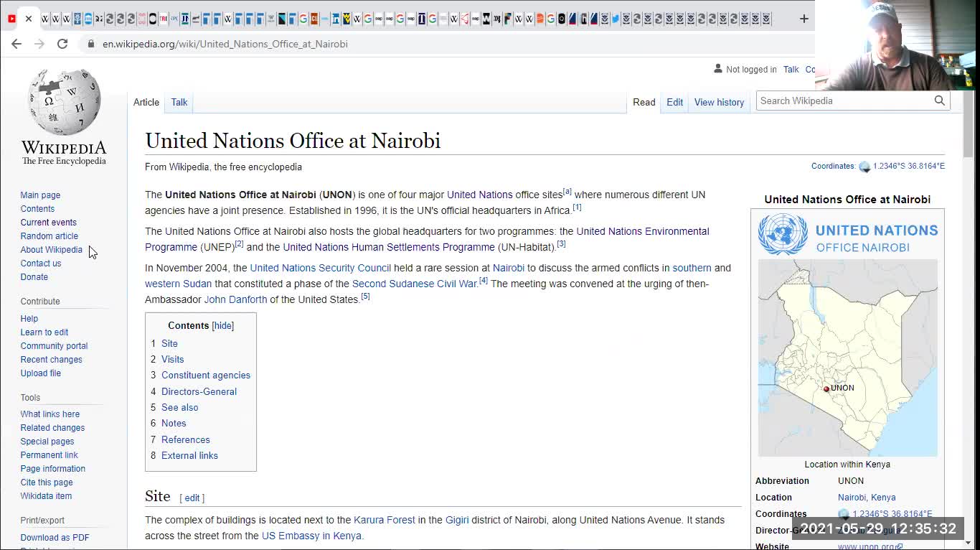The image size is (980, 550).
Task: Open United Nations Security Council link
Action: [321, 268]
